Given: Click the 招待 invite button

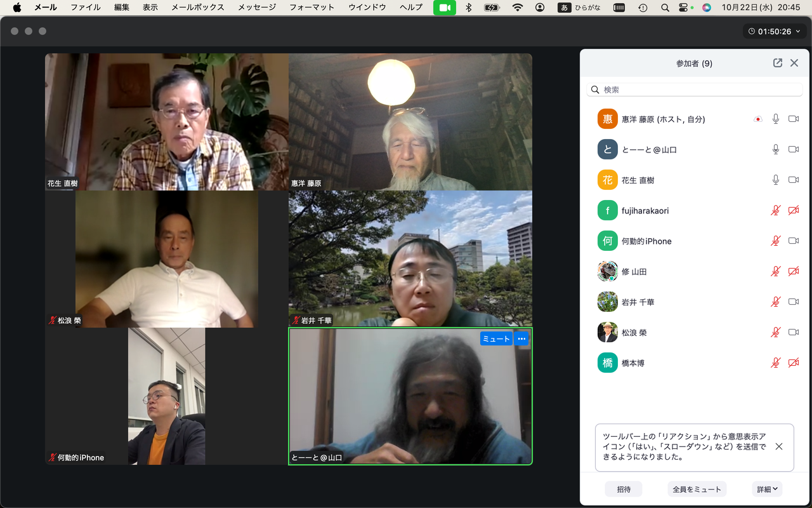Looking at the screenshot, I should (624, 489).
